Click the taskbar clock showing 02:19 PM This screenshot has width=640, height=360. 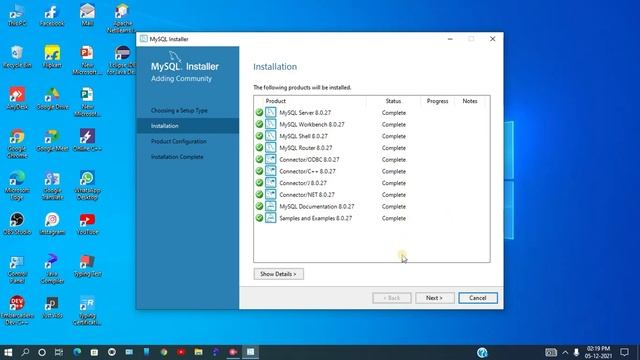598,352
